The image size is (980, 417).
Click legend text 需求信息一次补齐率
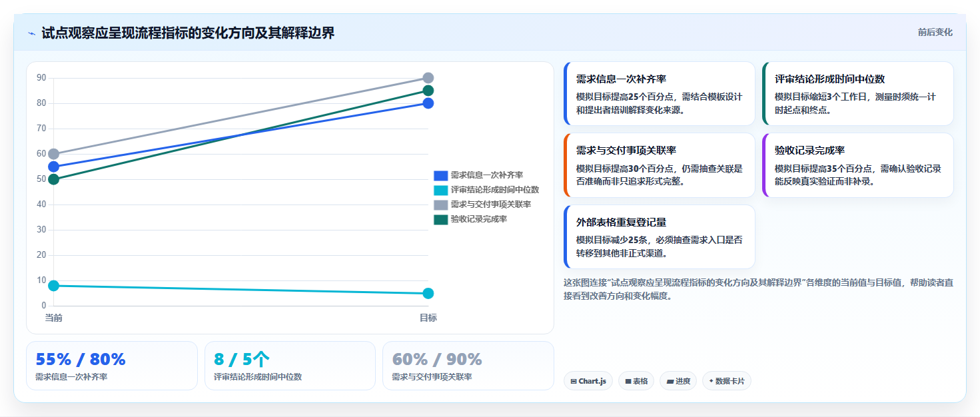point(486,175)
